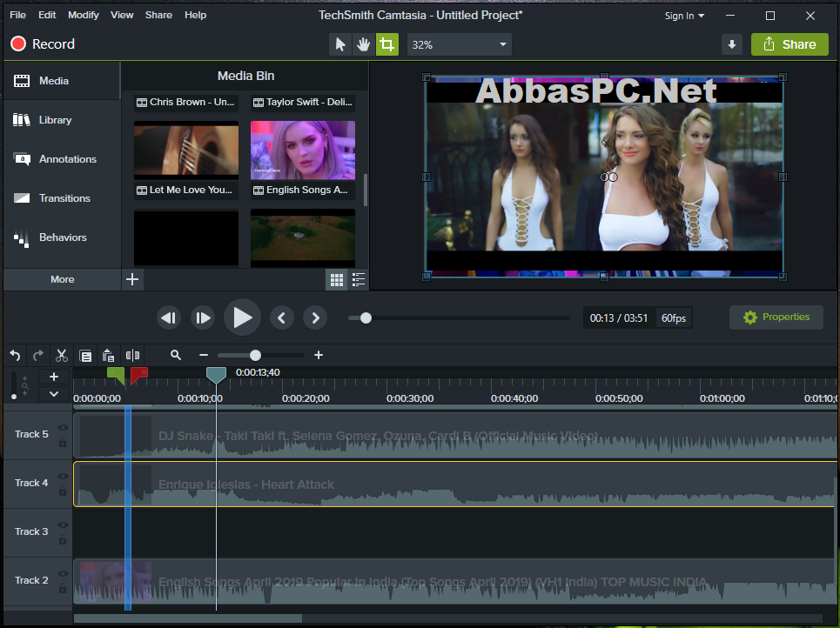Screen dimensions: 840x628
Task: Click the Paste clipboard icon
Action: click(109, 356)
